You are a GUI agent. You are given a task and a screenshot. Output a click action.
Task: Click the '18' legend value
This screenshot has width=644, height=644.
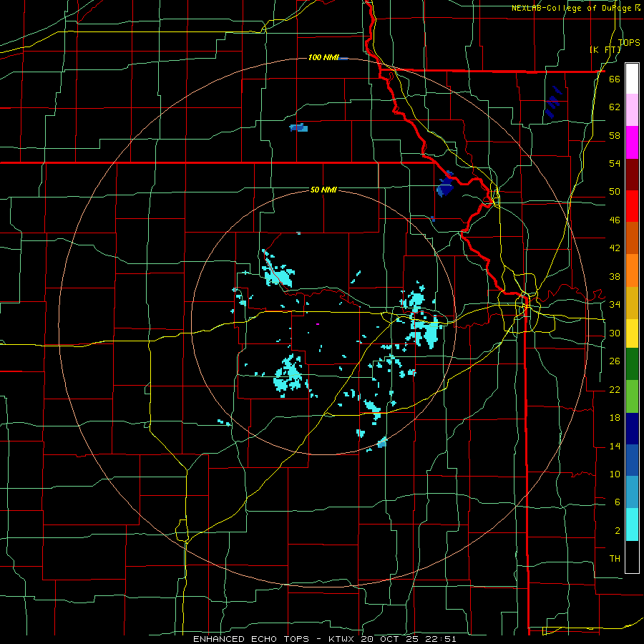click(615, 418)
